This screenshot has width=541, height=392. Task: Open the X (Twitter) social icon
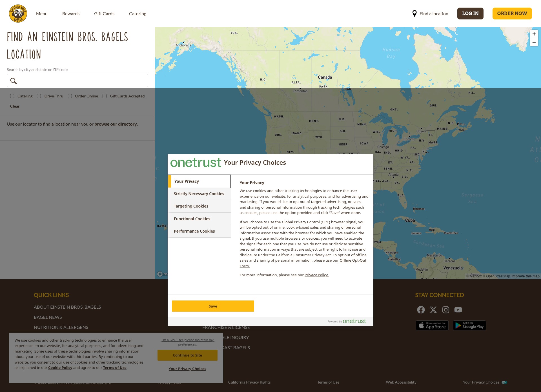(433, 310)
